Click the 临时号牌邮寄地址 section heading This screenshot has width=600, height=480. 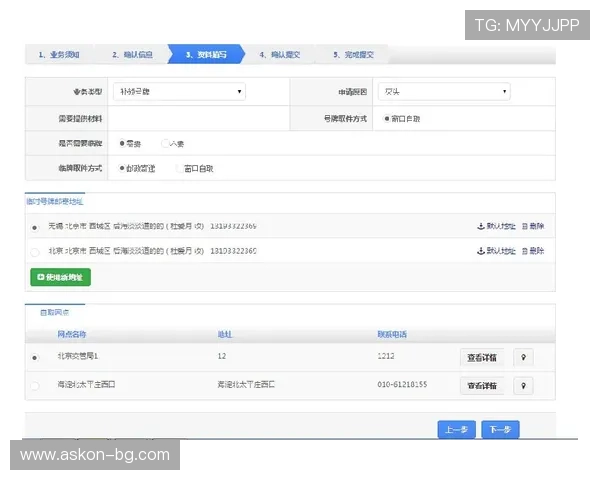[x=55, y=201]
